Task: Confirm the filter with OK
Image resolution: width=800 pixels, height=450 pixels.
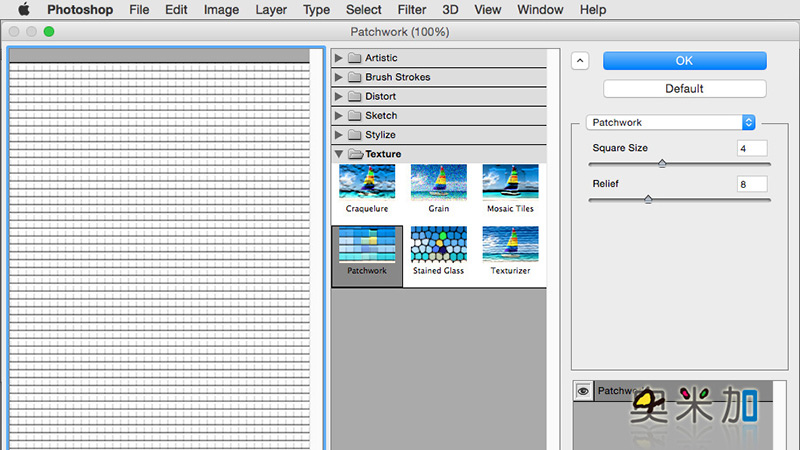Action: (684, 61)
